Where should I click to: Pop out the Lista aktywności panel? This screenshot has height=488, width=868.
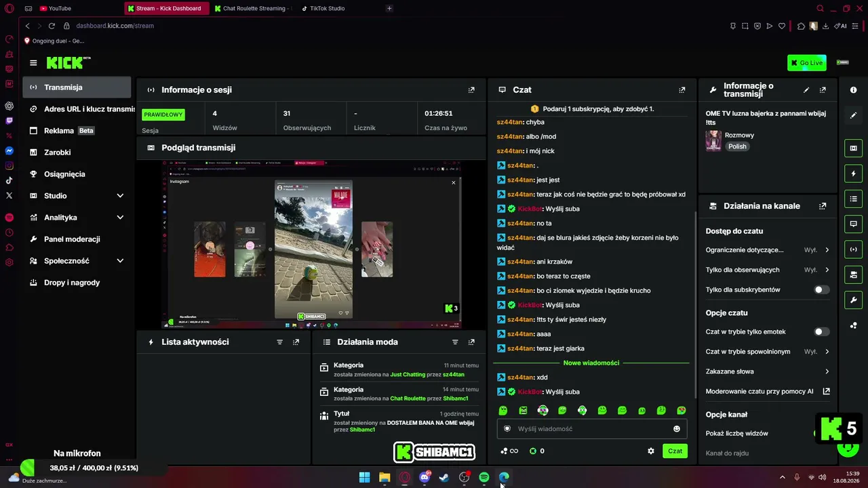pos(296,342)
